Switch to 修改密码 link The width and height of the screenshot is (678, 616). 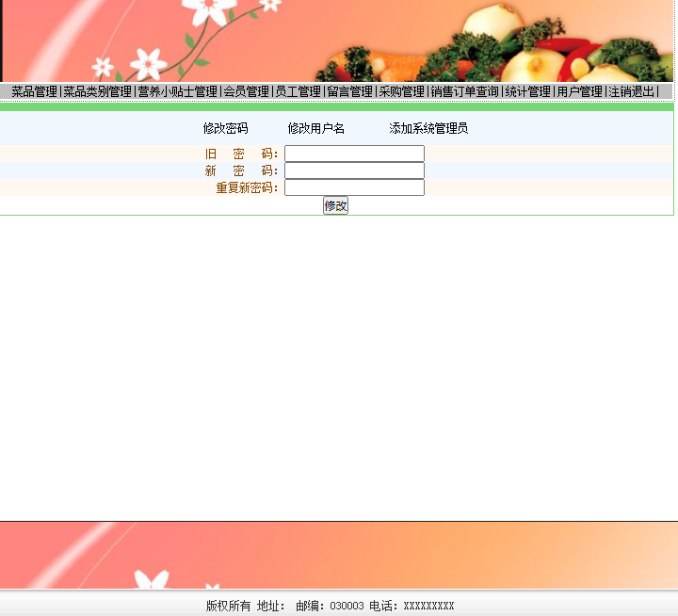(x=225, y=128)
